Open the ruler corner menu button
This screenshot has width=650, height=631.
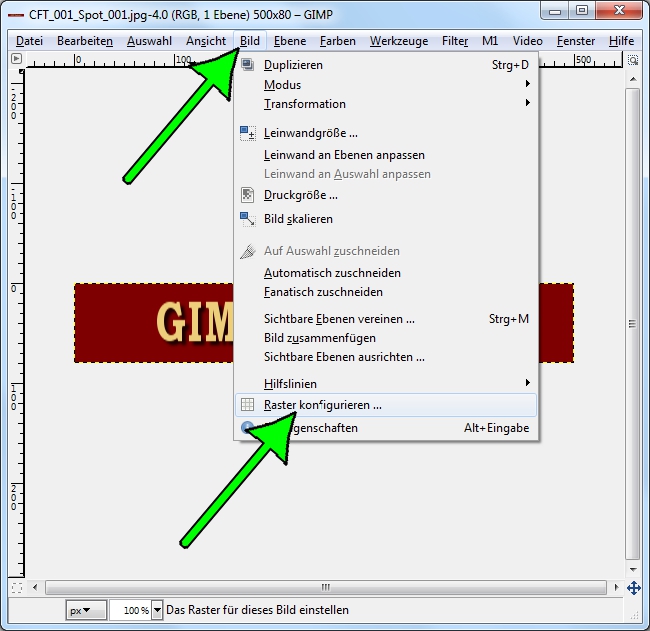tap(16, 58)
